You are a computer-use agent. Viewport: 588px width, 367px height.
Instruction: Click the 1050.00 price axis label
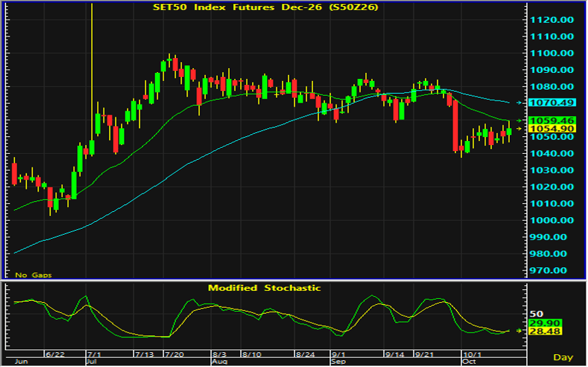point(552,137)
